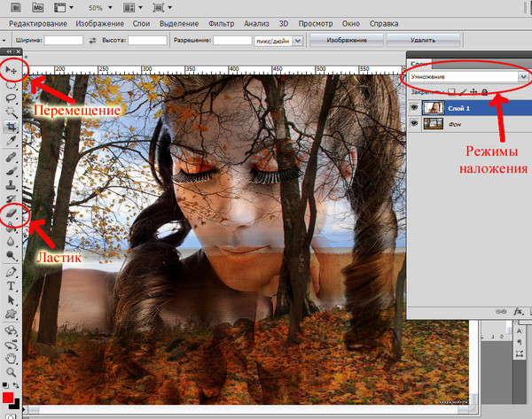The height and width of the screenshot is (419, 532).
Task: Select the Dodge tool
Action: pos(11,255)
